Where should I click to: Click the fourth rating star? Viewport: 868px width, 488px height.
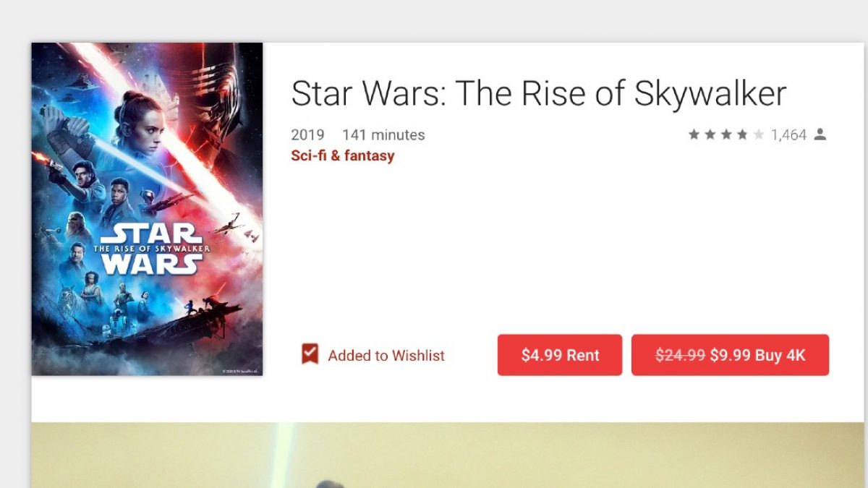pos(742,134)
